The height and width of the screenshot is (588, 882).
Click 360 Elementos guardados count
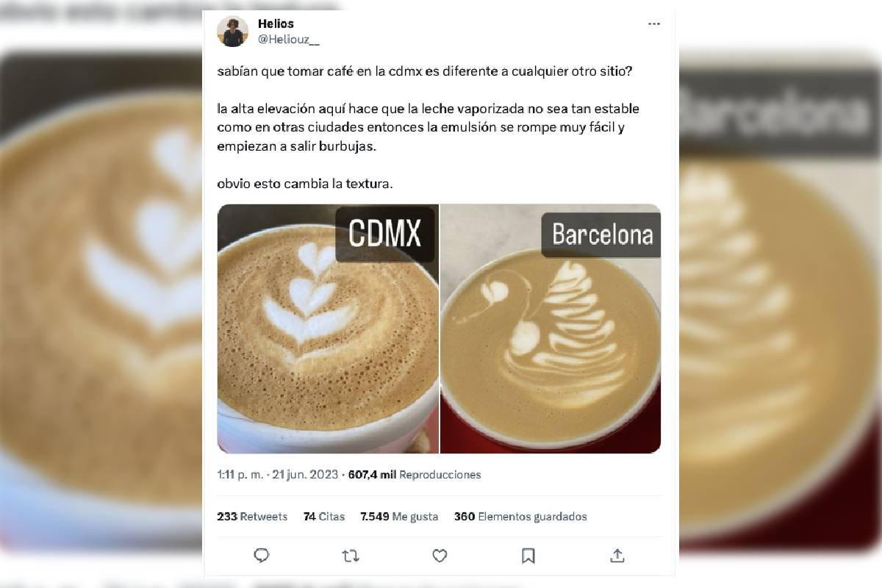pos(520,517)
